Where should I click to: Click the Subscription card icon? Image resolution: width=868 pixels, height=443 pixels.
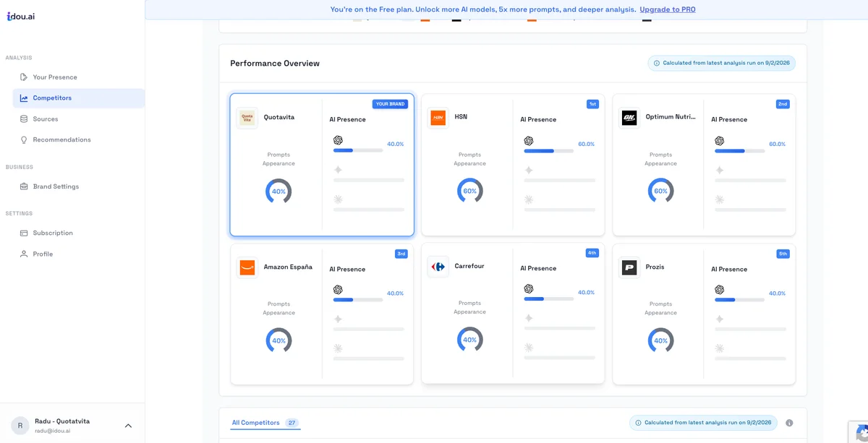click(24, 233)
